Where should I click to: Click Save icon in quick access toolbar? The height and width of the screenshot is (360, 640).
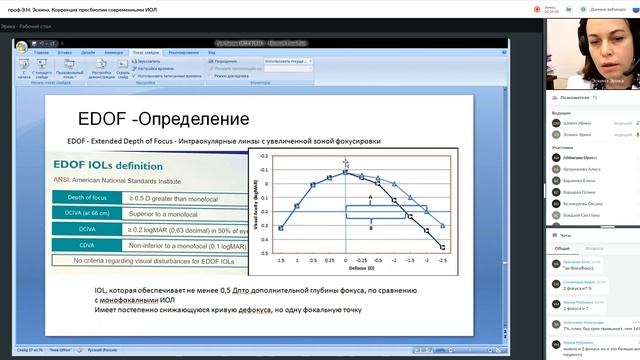click(34, 43)
